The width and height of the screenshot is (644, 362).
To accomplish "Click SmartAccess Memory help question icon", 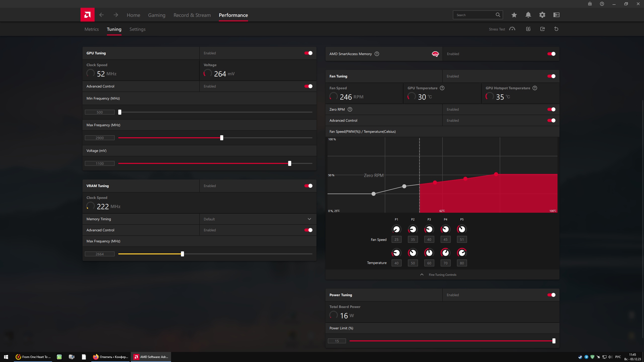I will coord(377,54).
